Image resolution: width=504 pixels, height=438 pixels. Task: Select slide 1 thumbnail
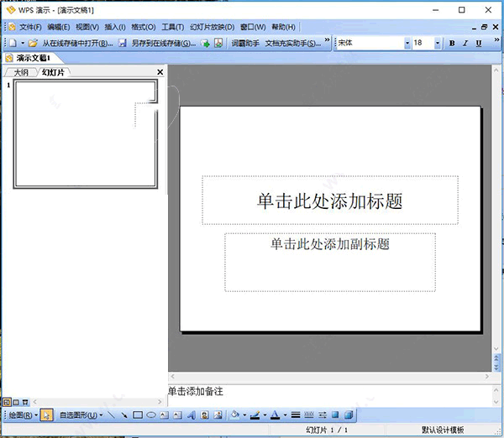point(86,134)
